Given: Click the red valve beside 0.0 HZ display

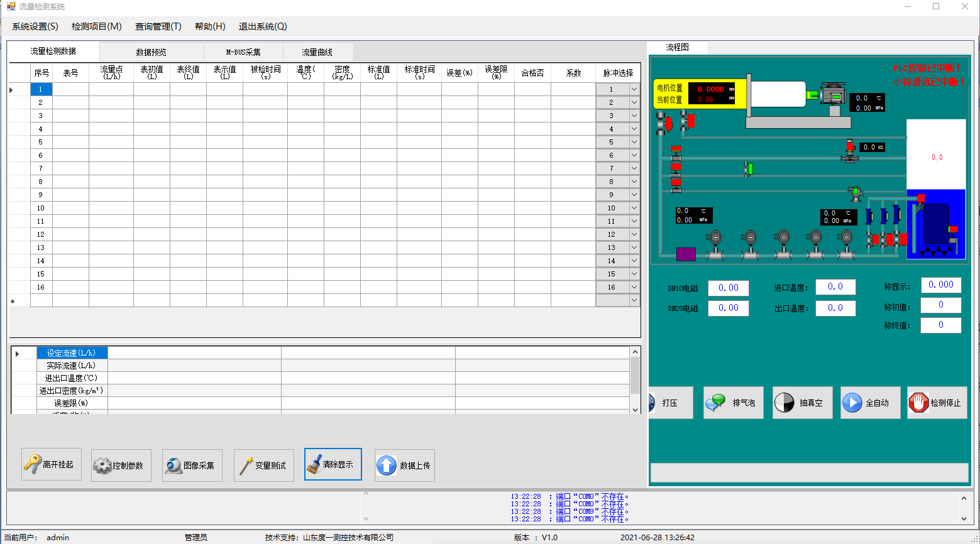Looking at the screenshot, I should [850, 151].
